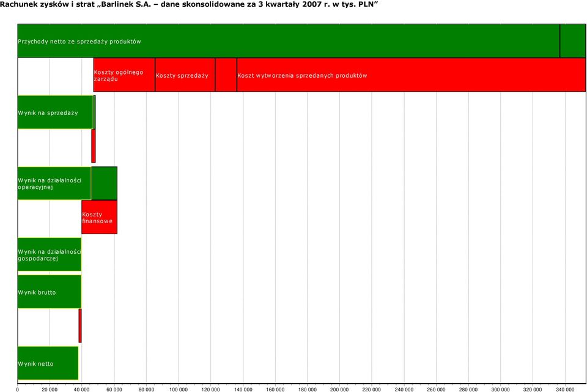This screenshot has height=392, width=587.
Task: Select the Koszty ogólnego zarządu red bar
Action: 124,75
